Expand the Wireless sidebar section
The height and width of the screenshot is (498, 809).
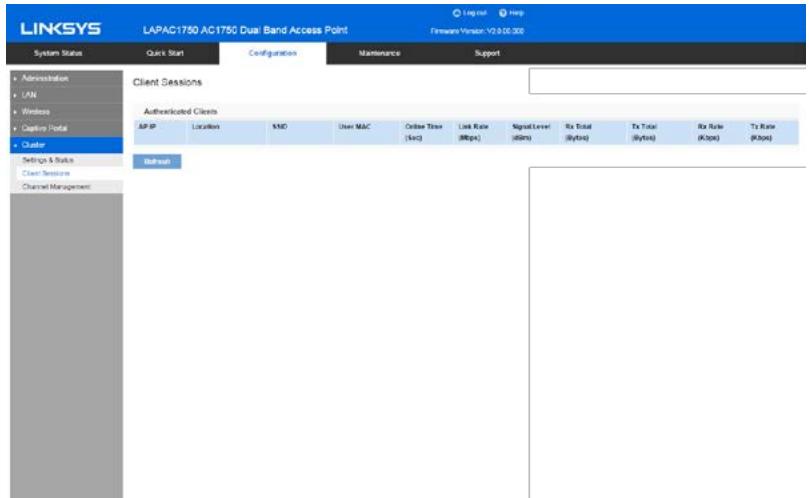pyautogui.click(x=67, y=111)
